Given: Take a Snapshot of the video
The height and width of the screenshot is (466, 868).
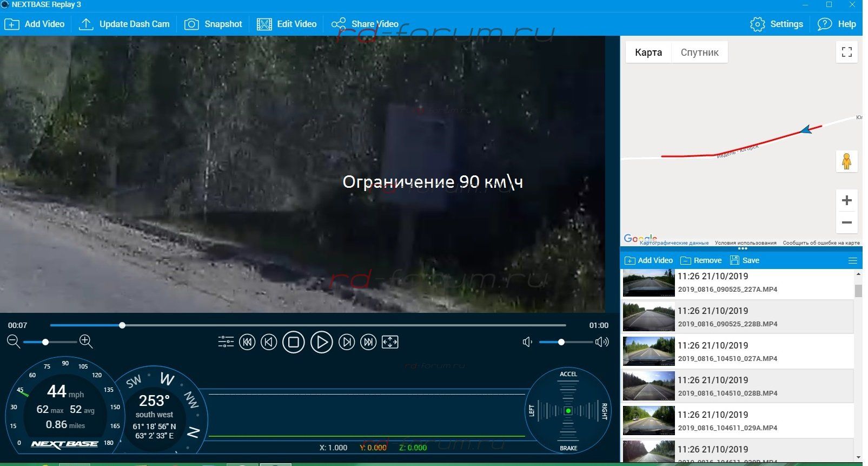Looking at the screenshot, I should point(213,24).
